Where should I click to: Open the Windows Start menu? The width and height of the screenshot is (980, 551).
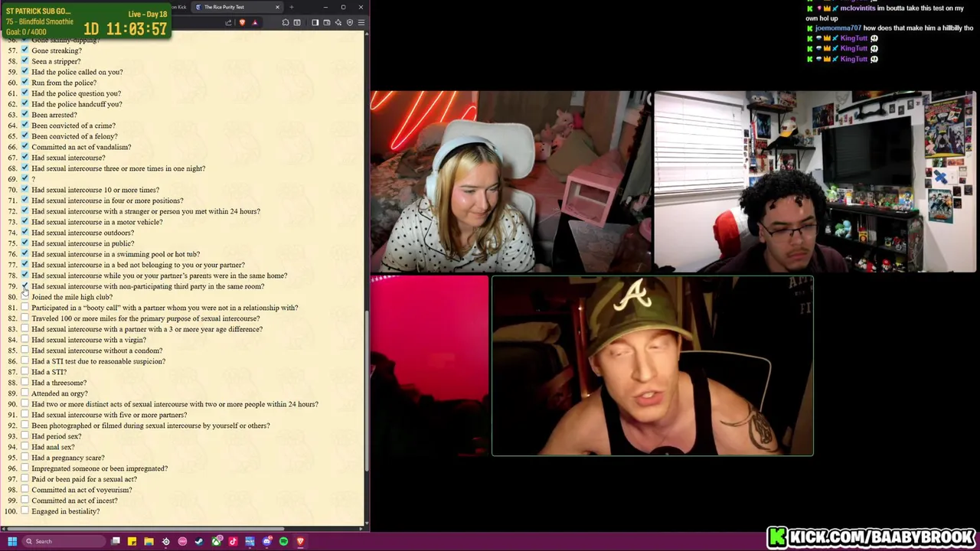(12, 541)
